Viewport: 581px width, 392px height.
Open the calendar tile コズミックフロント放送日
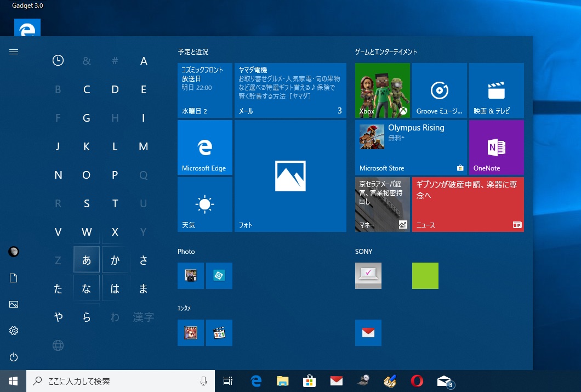coord(205,90)
